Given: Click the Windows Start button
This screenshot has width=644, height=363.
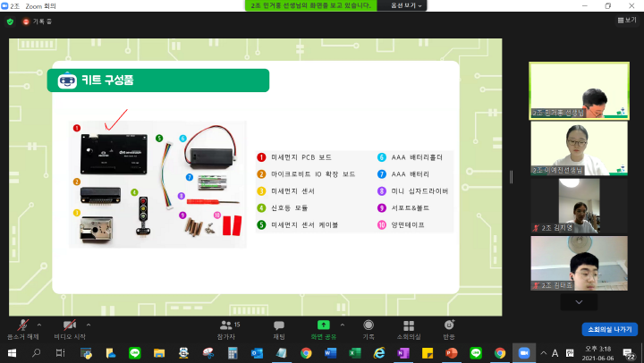Looking at the screenshot, I should tap(12, 353).
